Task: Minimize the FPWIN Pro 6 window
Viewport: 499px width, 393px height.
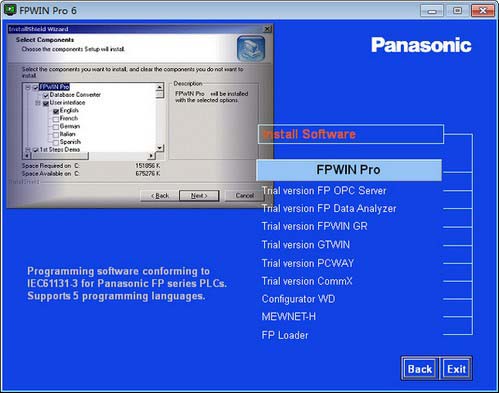Action: click(x=432, y=11)
